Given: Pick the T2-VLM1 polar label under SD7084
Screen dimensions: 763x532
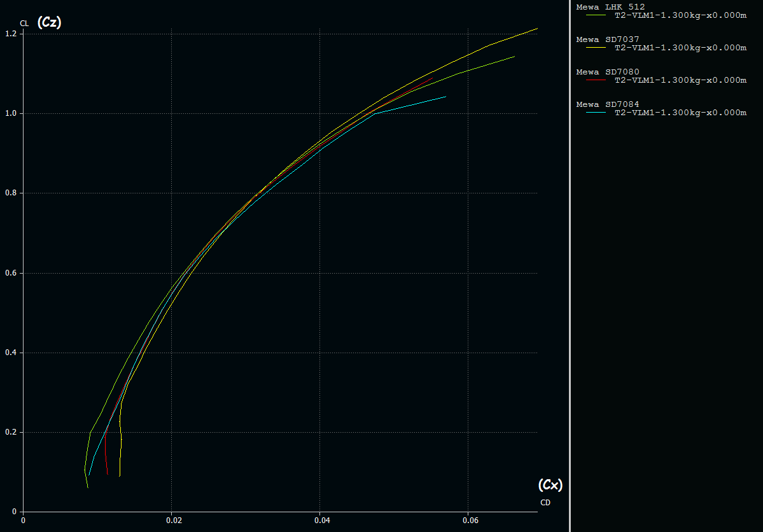Looking at the screenshot, I should tap(680, 113).
